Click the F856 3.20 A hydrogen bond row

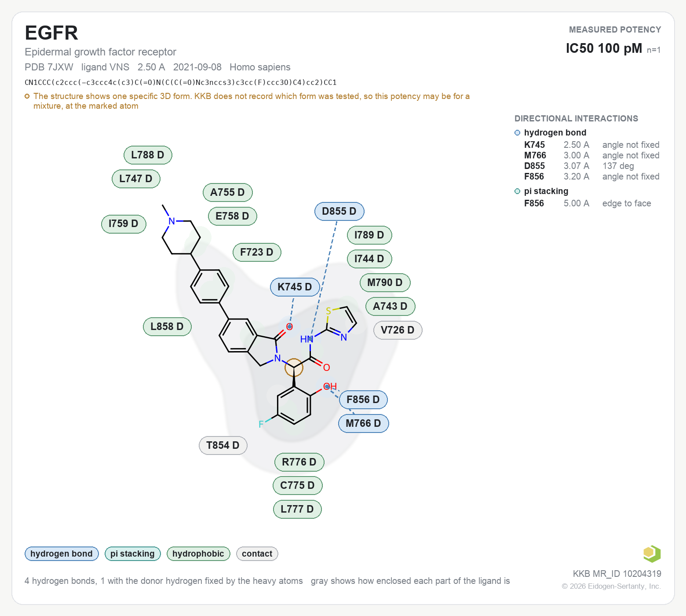coord(591,176)
